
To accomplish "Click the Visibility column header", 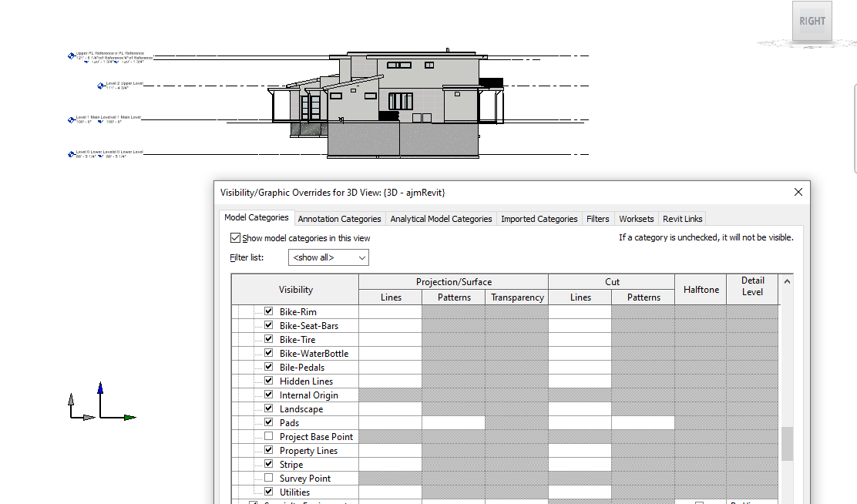I will coord(295,290).
